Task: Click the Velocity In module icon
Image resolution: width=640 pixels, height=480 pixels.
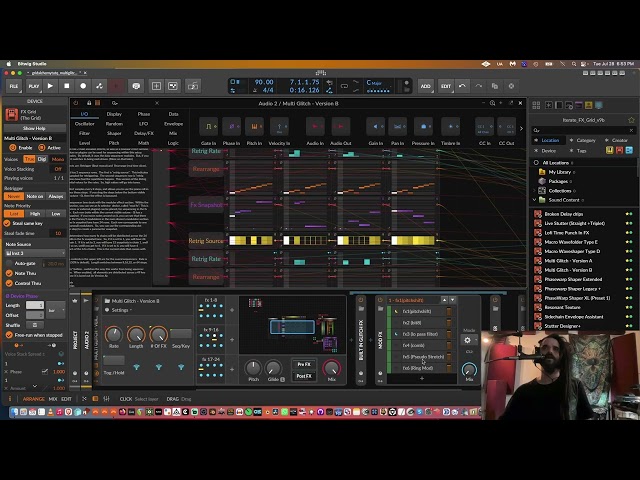Action: click(279, 127)
